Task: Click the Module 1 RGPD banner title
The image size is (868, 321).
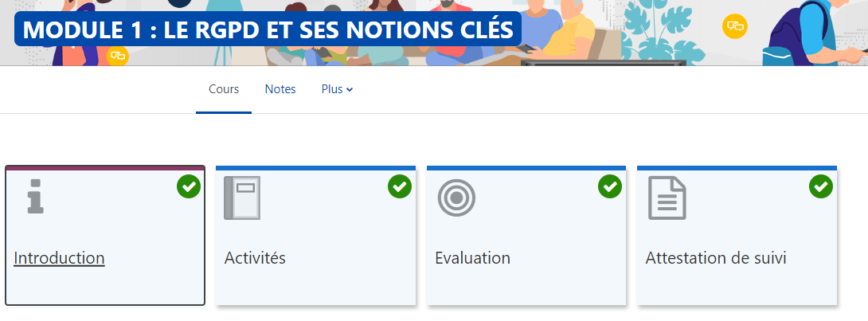Action: click(268, 29)
